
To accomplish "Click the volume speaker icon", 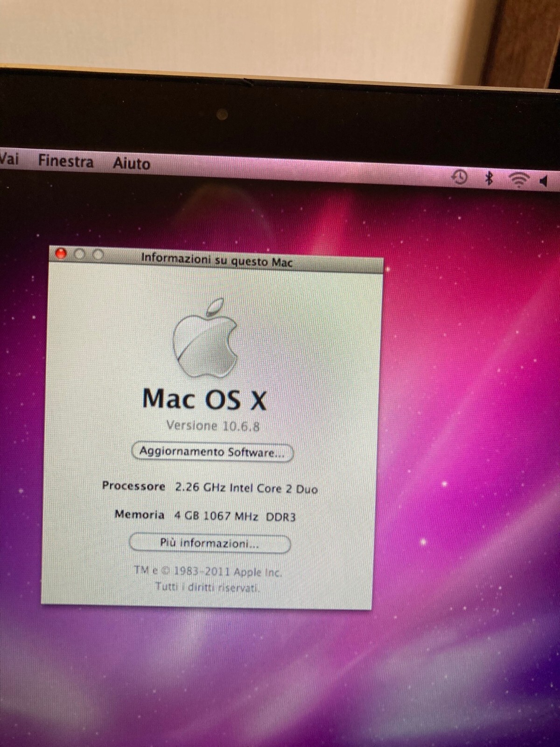I will click(x=543, y=181).
